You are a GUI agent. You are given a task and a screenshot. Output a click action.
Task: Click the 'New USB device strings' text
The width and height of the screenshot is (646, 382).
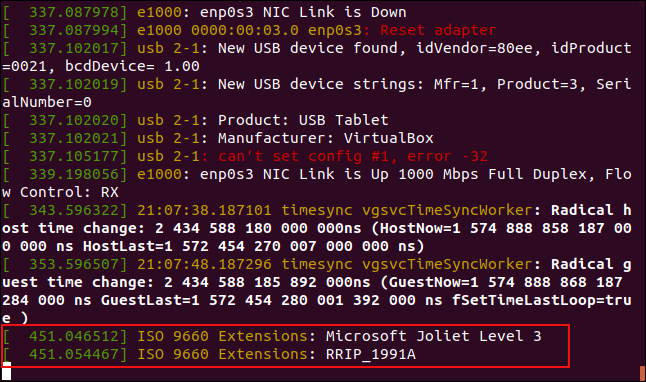tap(316, 84)
